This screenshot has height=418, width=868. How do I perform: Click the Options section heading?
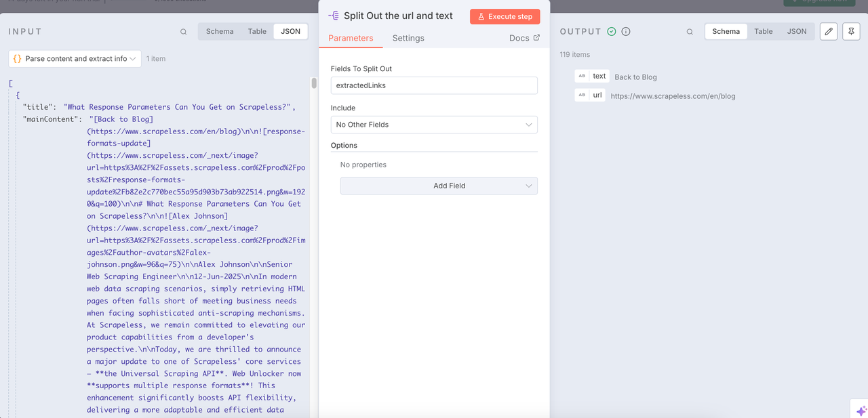click(344, 146)
